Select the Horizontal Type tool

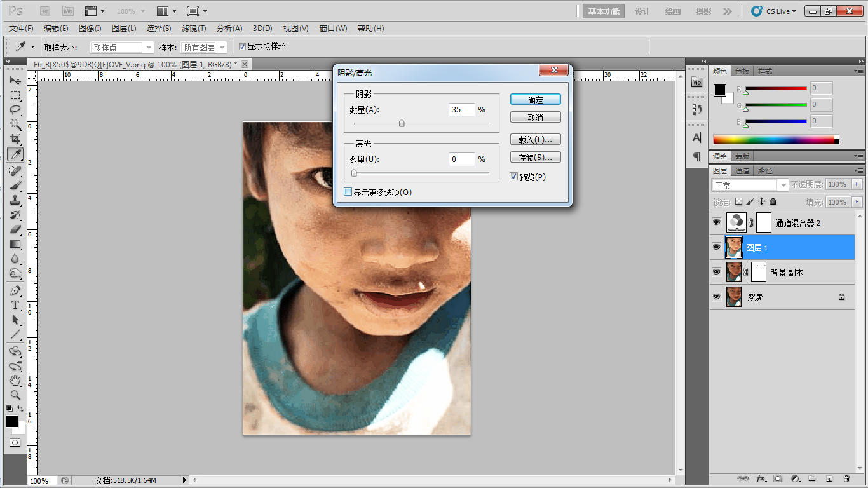click(x=15, y=305)
